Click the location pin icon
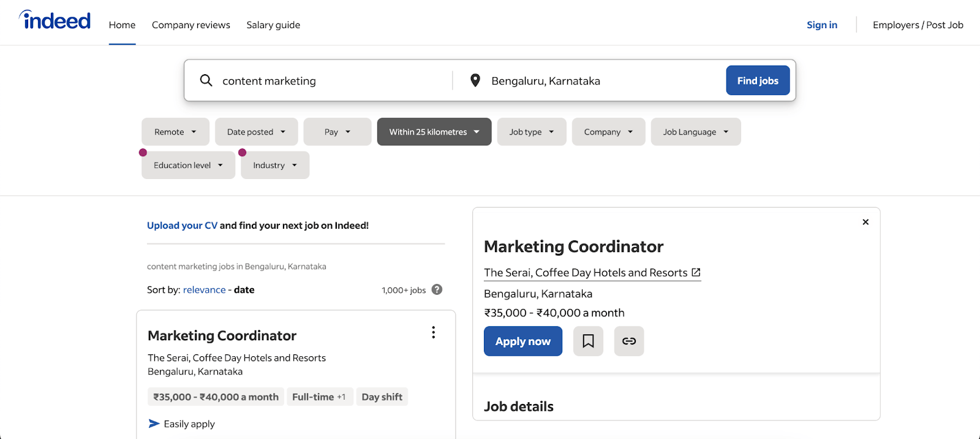This screenshot has height=439, width=980. (x=475, y=80)
